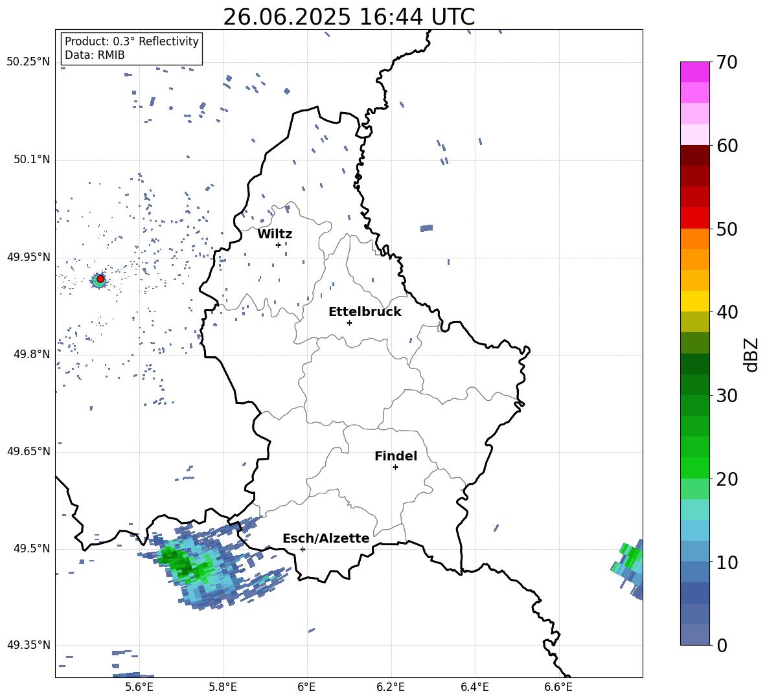
Task: Click the dark green echo core near Esch/Alzette
Action: point(180,562)
